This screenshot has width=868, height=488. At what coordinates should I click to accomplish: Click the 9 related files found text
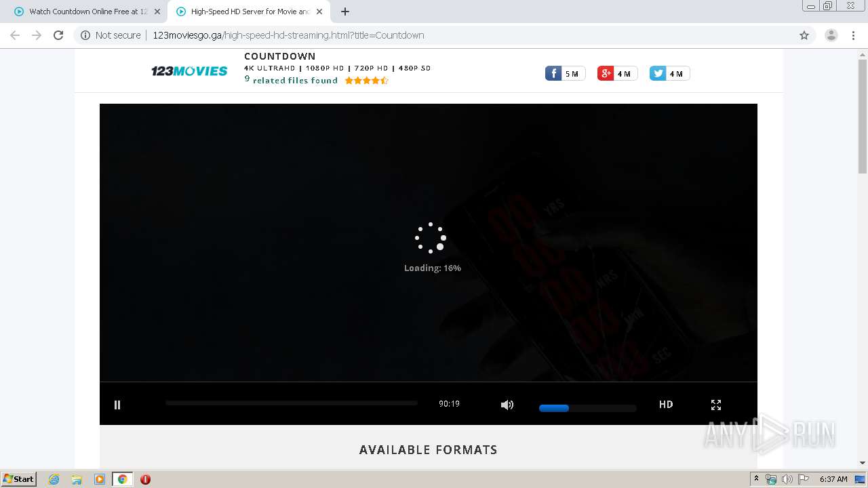click(291, 80)
